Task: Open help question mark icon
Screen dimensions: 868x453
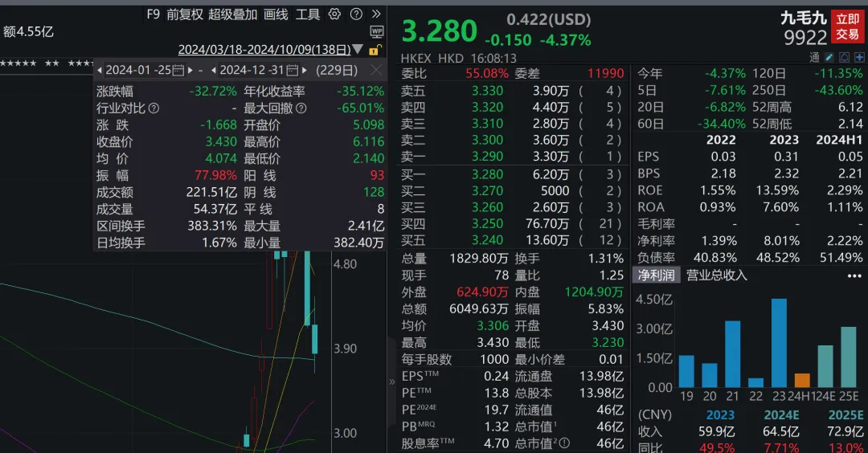Action: pyautogui.click(x=357, y=14)
